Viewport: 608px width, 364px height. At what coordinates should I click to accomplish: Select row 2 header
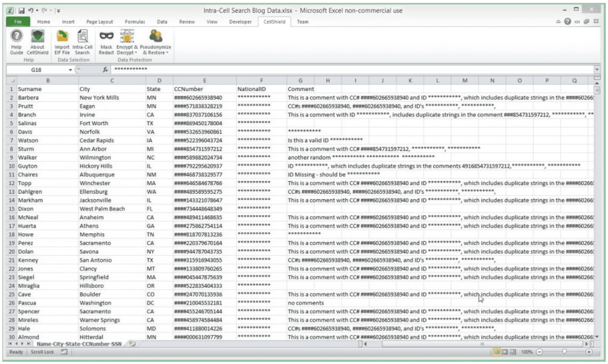[x=12, y=98]
